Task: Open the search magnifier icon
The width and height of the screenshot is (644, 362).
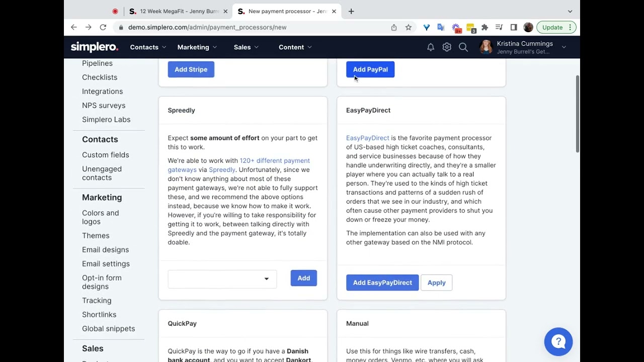Action: [463, 47]
